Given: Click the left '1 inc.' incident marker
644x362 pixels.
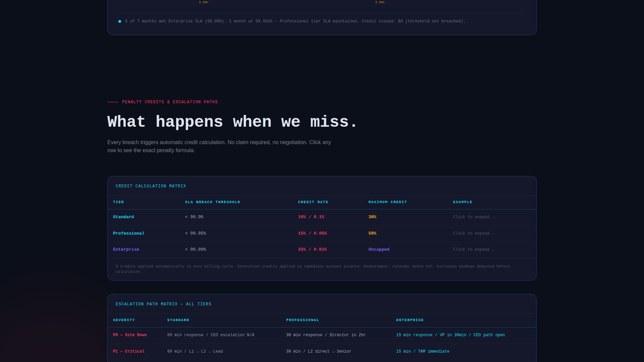Looking at the screenshot, I should point(205,2).
